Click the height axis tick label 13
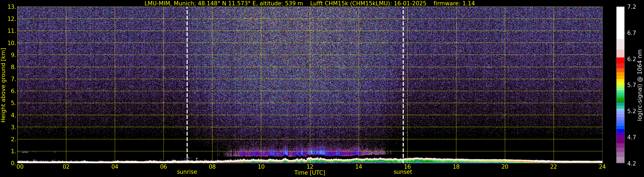 [12, 7]
